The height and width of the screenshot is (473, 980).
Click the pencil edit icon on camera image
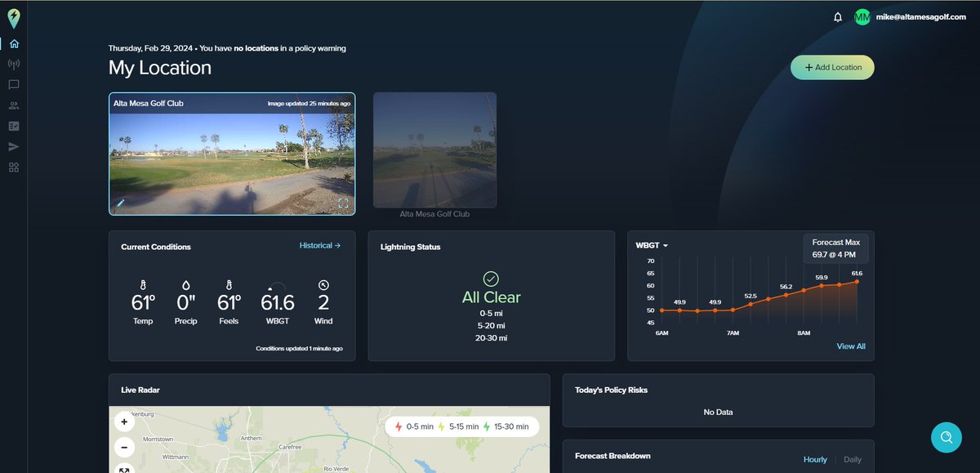[121, 203]
